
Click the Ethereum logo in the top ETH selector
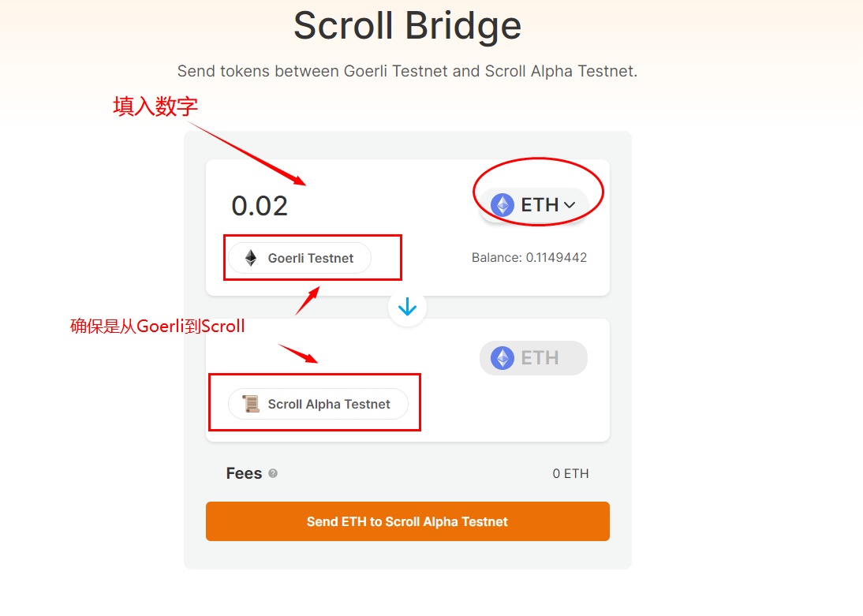502,205
